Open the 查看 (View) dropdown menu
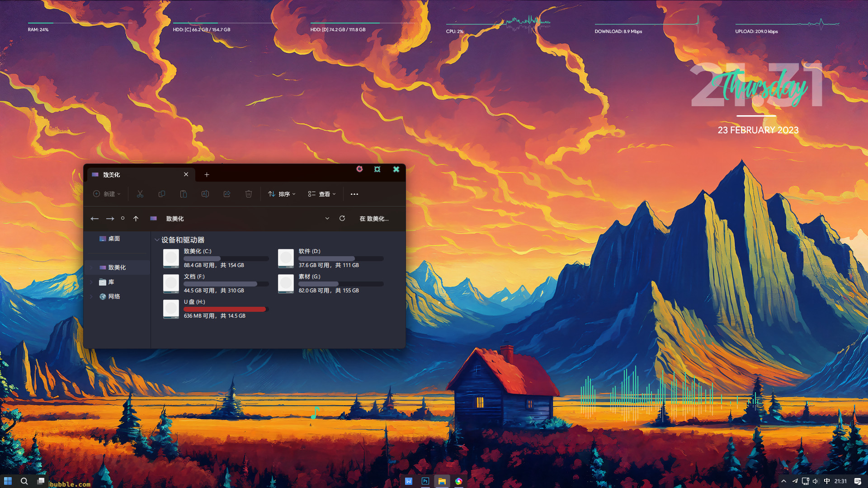 tap(322, 194)
